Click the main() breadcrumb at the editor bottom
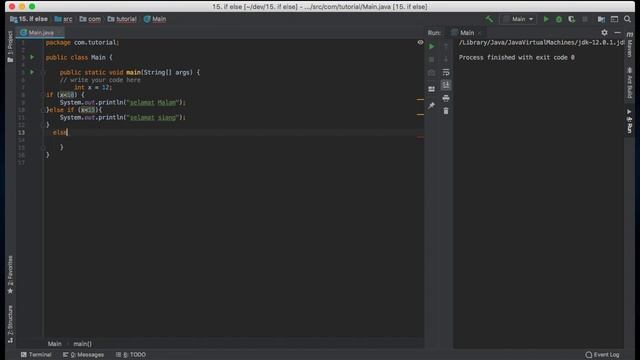640x360 pixels. (x=82, y=344)
